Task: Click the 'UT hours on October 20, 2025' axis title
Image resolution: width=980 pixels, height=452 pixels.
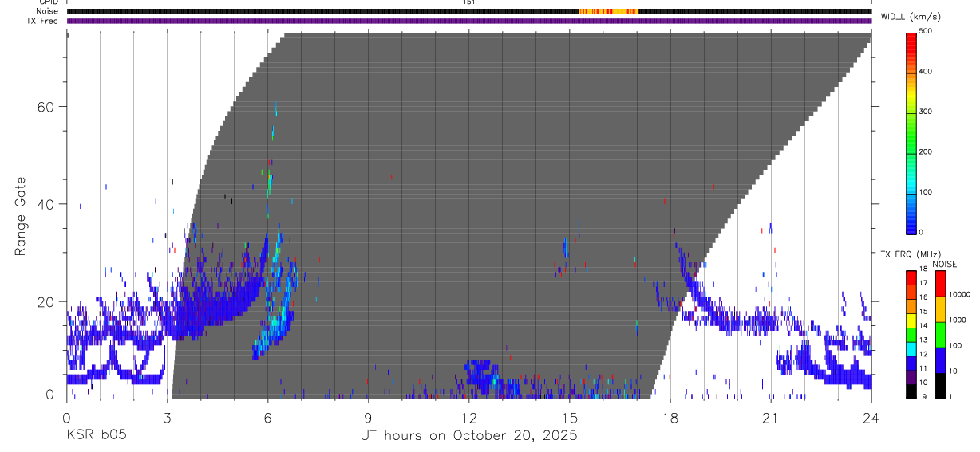Action: pyautogui.click(x=468, y=436)
